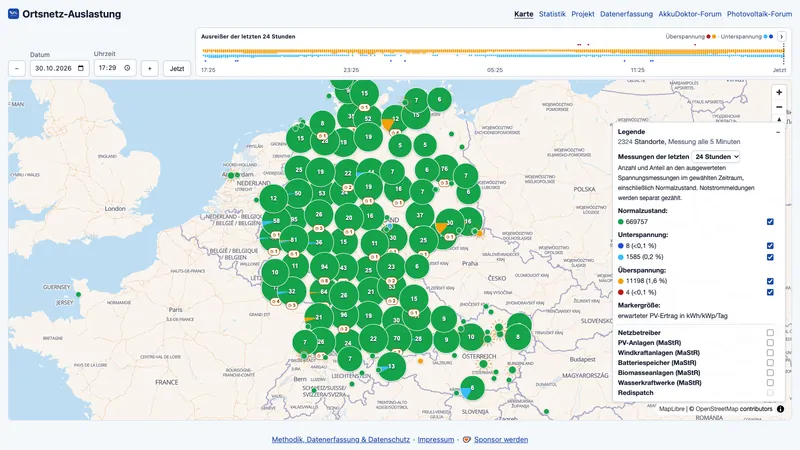Step time forward with the plus button
Image resolution: width=800 pixels, height=450 pixels.
[149, 68]
